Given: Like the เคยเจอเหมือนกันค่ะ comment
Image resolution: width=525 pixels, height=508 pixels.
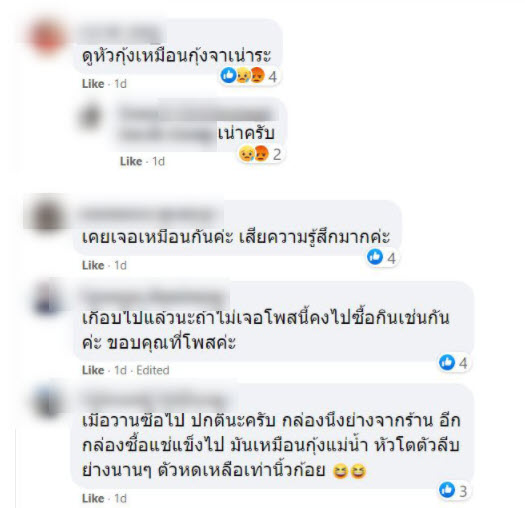Looking at the screenshot, I should coord(93,265).
